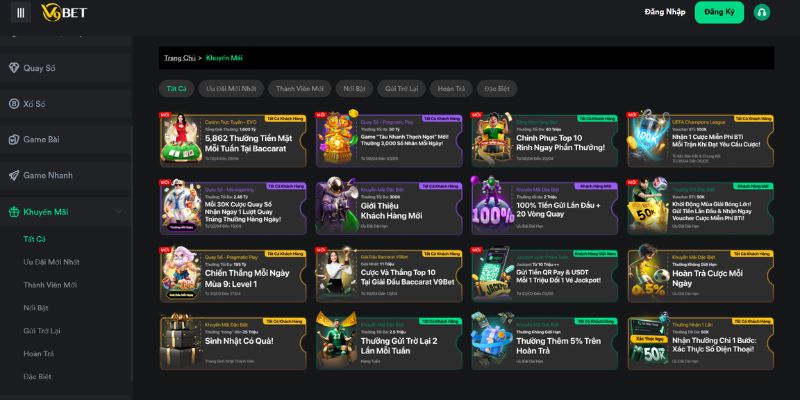Select the Ưu Đãi Mới Nhất filter tab
The image size is (800, 400).
[x=231, y=89]
